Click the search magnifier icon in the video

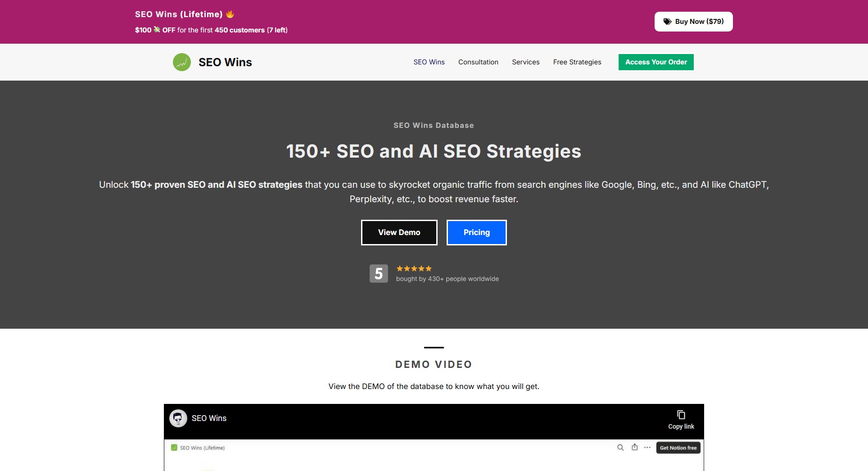620,448
